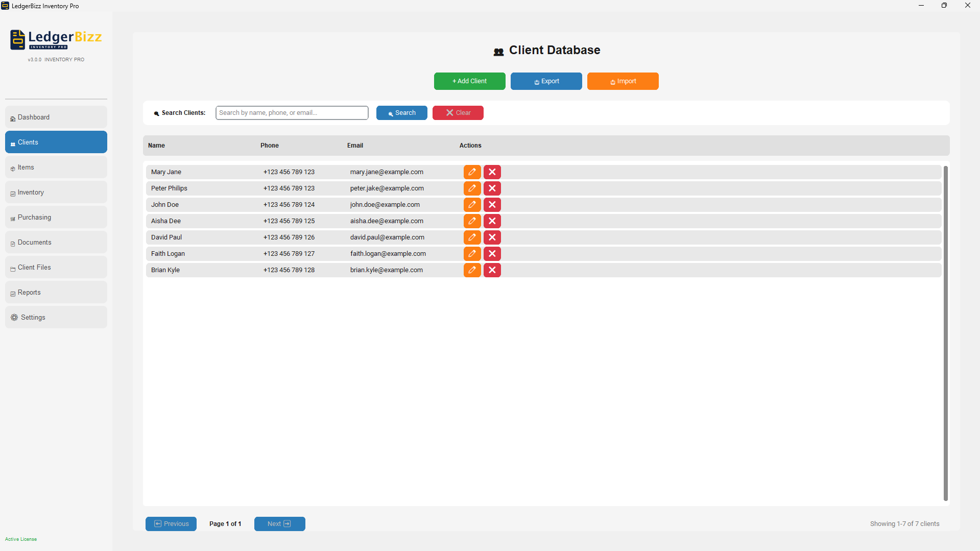Open Settings from the sidebar

[56, 318]
